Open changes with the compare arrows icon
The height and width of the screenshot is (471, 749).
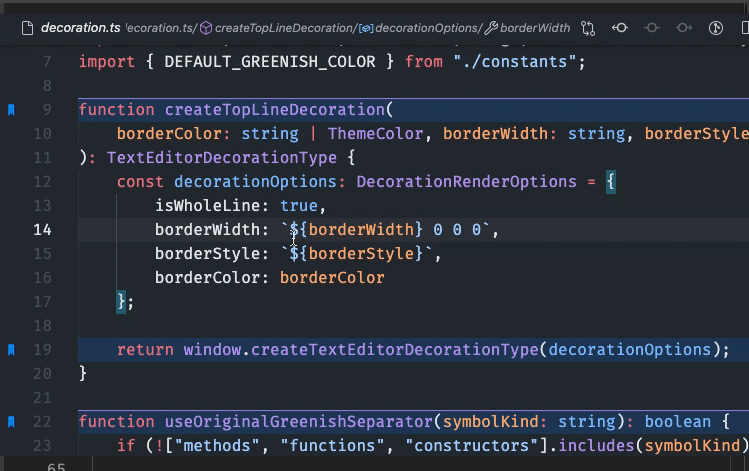[588, 28]
